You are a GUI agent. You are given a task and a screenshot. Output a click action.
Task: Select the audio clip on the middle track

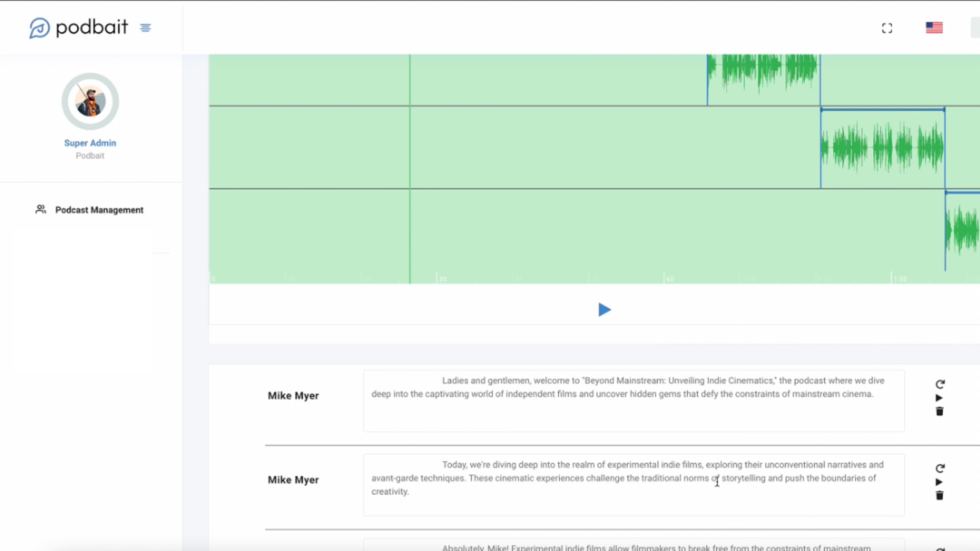pyautogui.click(x=882, y=147)
